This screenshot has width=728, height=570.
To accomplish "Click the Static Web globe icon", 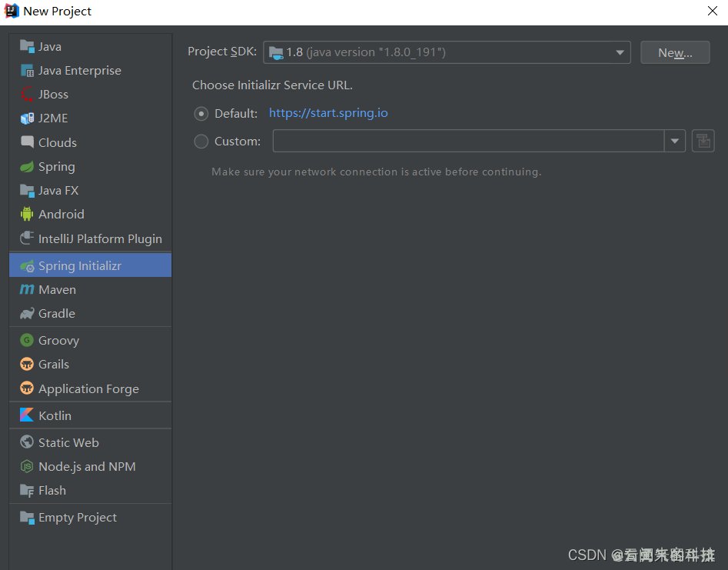I will 27,443.
